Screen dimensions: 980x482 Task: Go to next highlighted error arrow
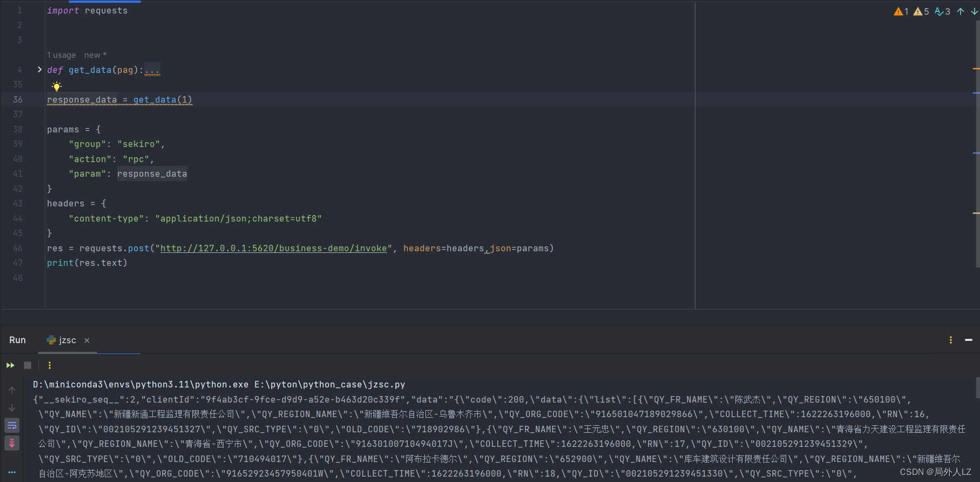[x=974, y=11]
